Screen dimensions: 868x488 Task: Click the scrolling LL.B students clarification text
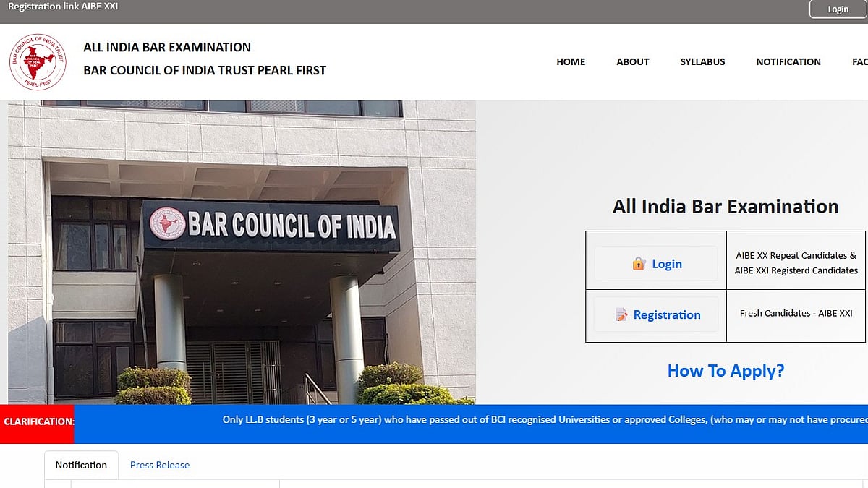[545, 419]
